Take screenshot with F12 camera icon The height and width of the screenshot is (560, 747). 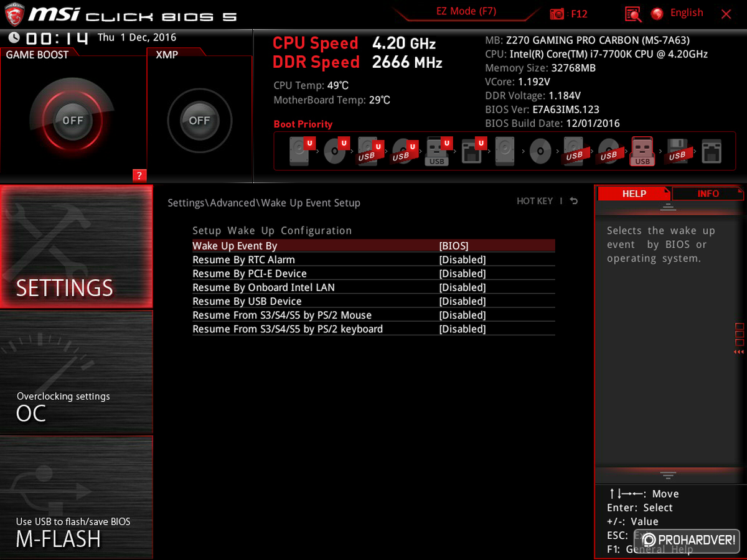(x=557, y=14)
